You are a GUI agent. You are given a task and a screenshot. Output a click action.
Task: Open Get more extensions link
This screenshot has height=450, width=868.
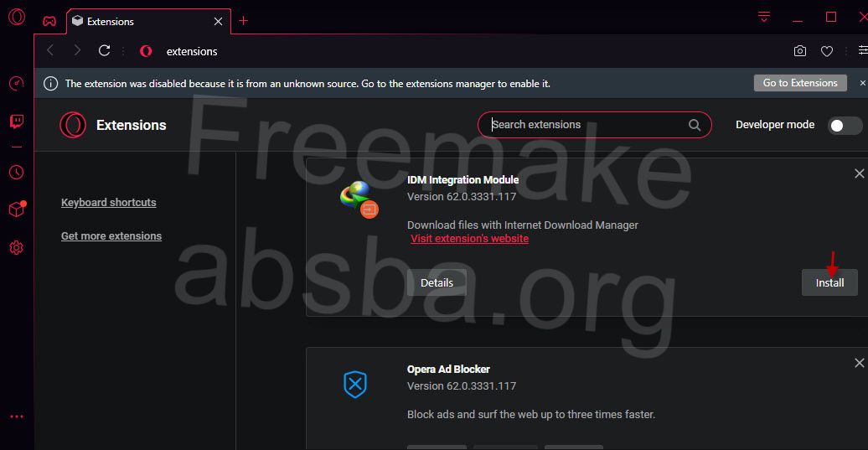tap(111, 235)
